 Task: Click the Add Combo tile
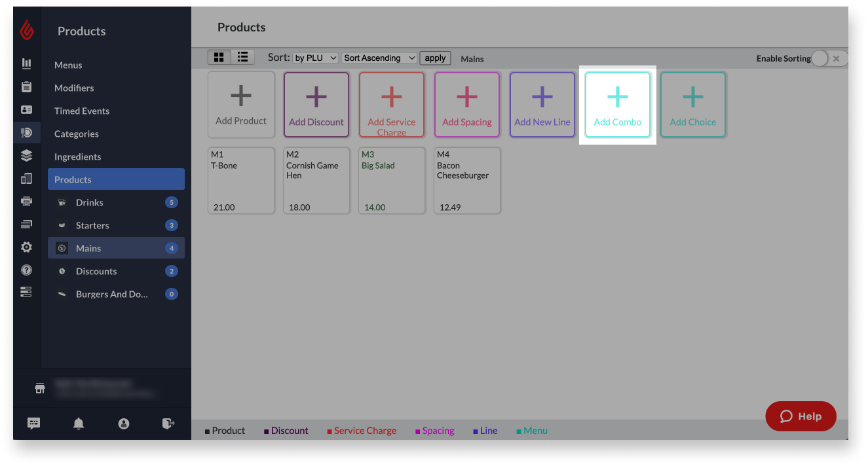tap(617, 105)
